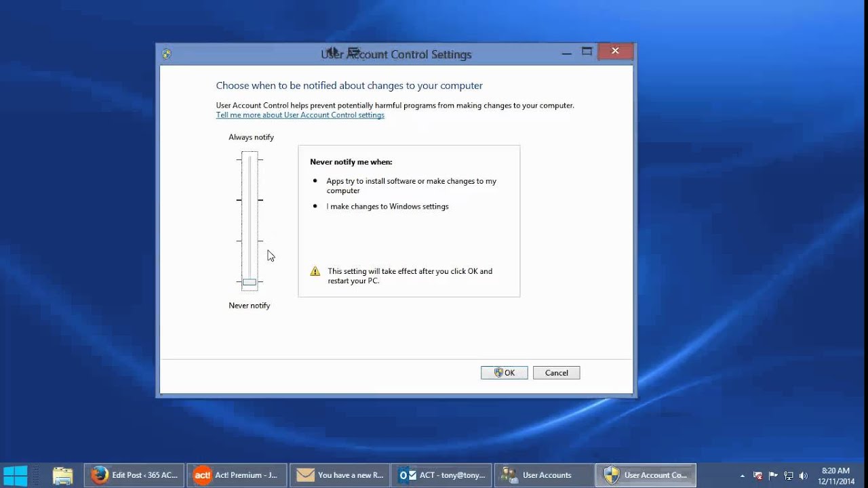This screenshot has height=488, width=868.
Task: Click the 'Choose when to be notified' heading
Action: point(349,86)
